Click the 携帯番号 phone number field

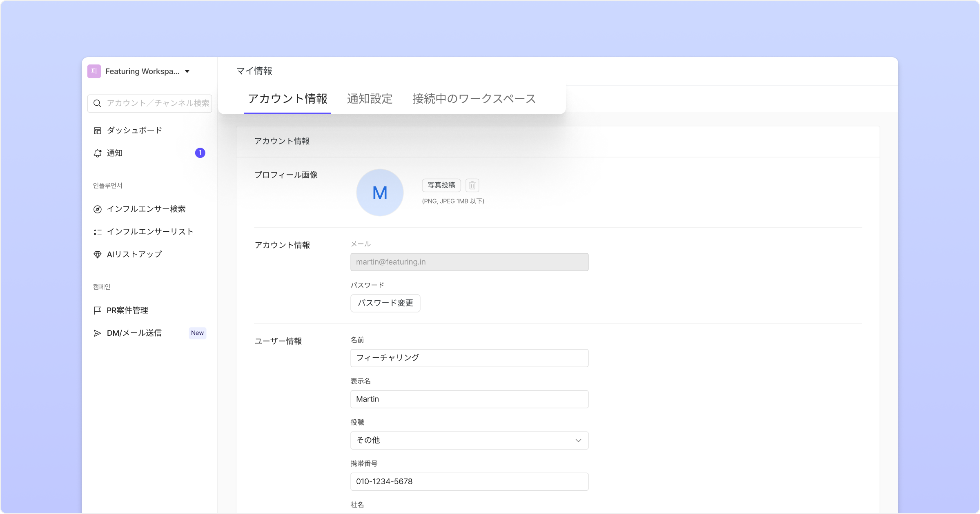click(469, 482)
